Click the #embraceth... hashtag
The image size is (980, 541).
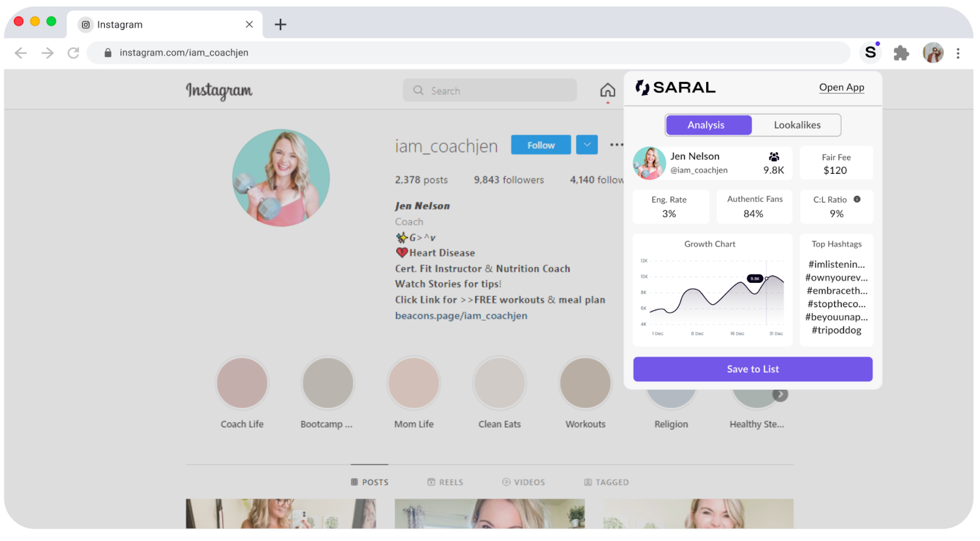[x=837, y=291]
